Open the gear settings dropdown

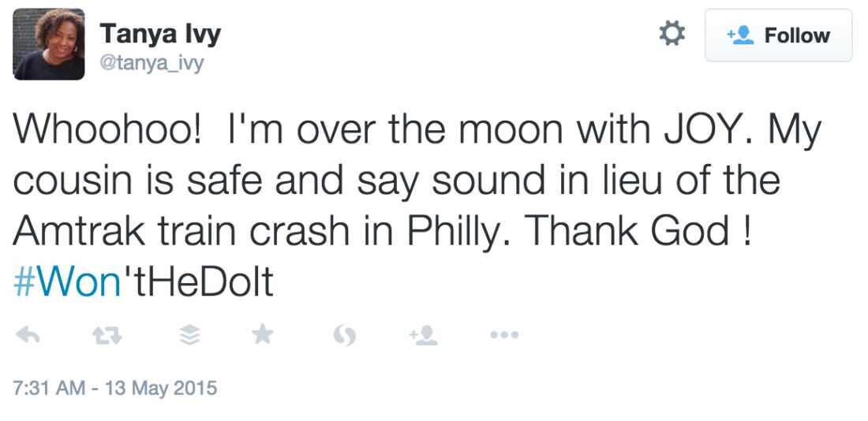(672, 34)
